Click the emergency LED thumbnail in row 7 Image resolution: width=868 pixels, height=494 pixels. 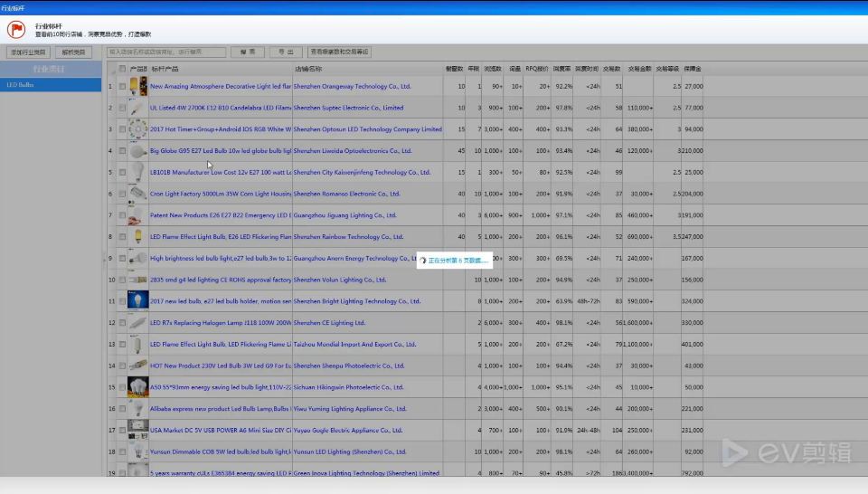(137, 214)
